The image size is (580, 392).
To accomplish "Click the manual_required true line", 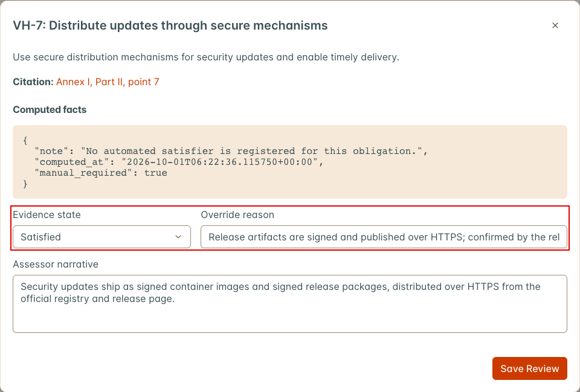I will (x=101, y=173).
